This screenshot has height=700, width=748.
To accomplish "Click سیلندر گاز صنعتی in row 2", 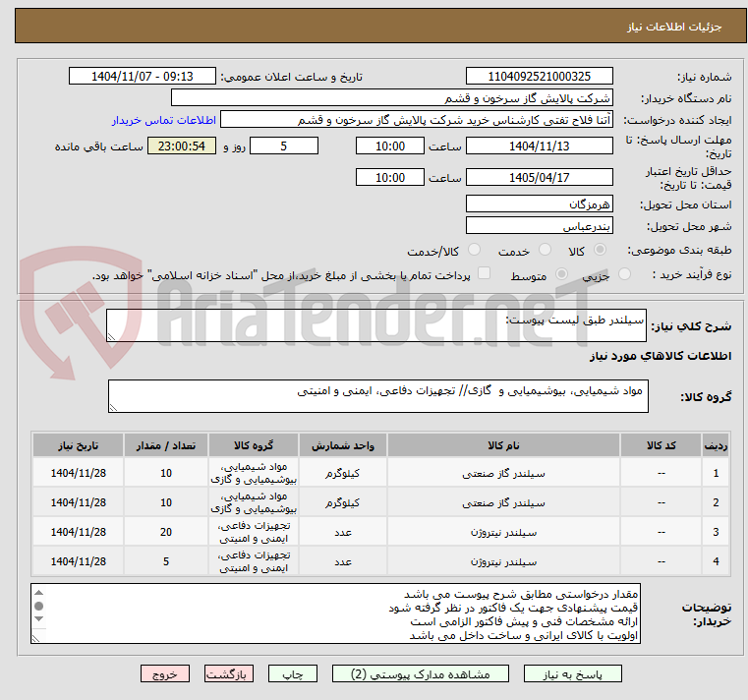I will coord(503,503).
